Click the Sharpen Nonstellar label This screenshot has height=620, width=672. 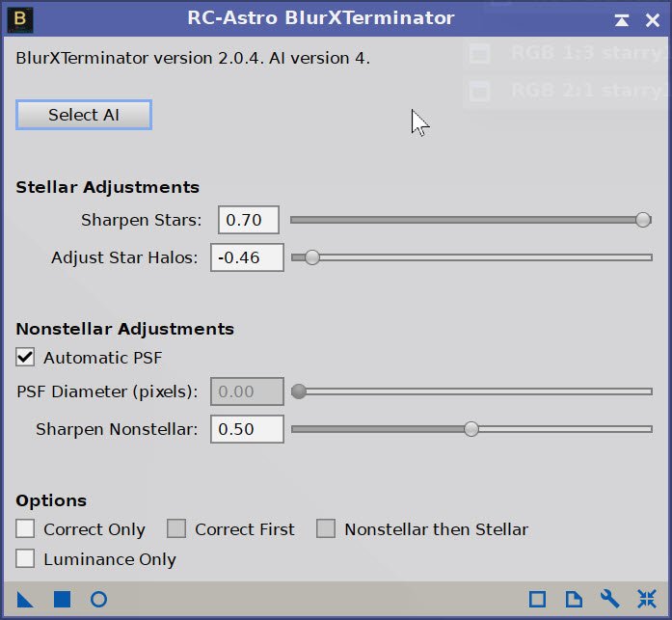(x=117, y=429)
